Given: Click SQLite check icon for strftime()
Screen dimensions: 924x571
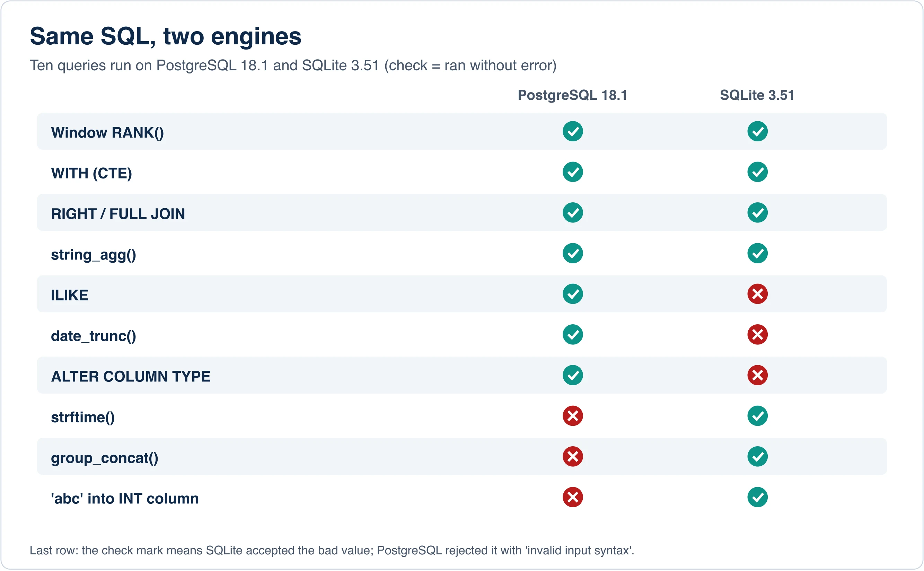Looking at the screenshot, I should pos(757,416).
